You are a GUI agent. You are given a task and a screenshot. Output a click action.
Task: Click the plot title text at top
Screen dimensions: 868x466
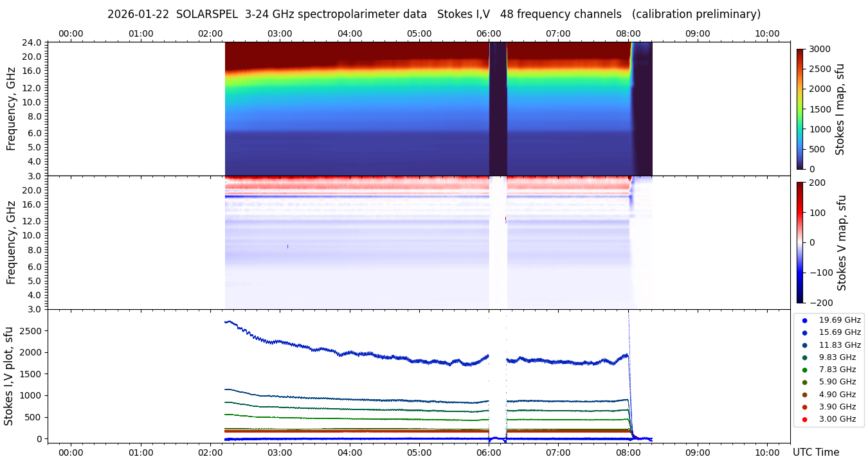click(434, 14)
